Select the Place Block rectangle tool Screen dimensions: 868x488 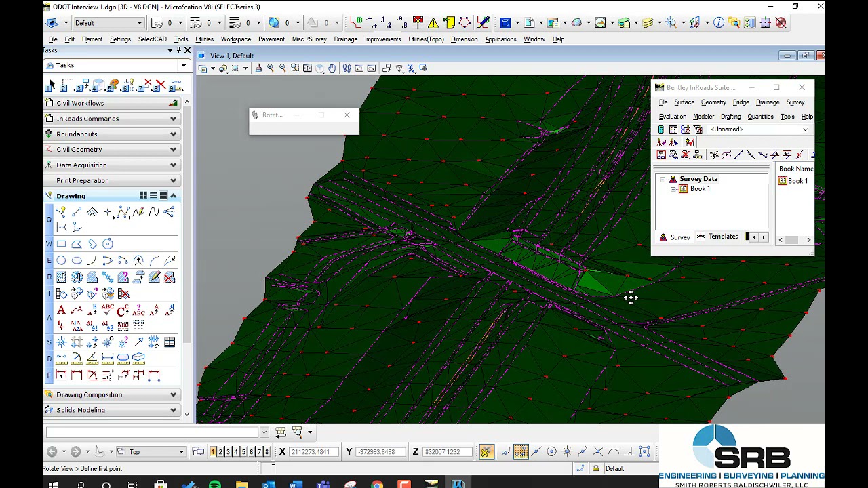click(x=61, y=244)
